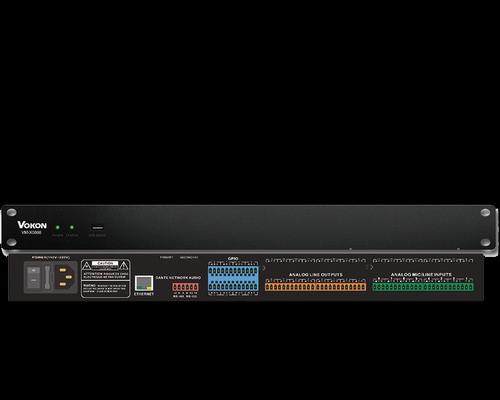500x400 pixels.
Task: Click the blue GPIO terminal block
Action: (233, 278)
